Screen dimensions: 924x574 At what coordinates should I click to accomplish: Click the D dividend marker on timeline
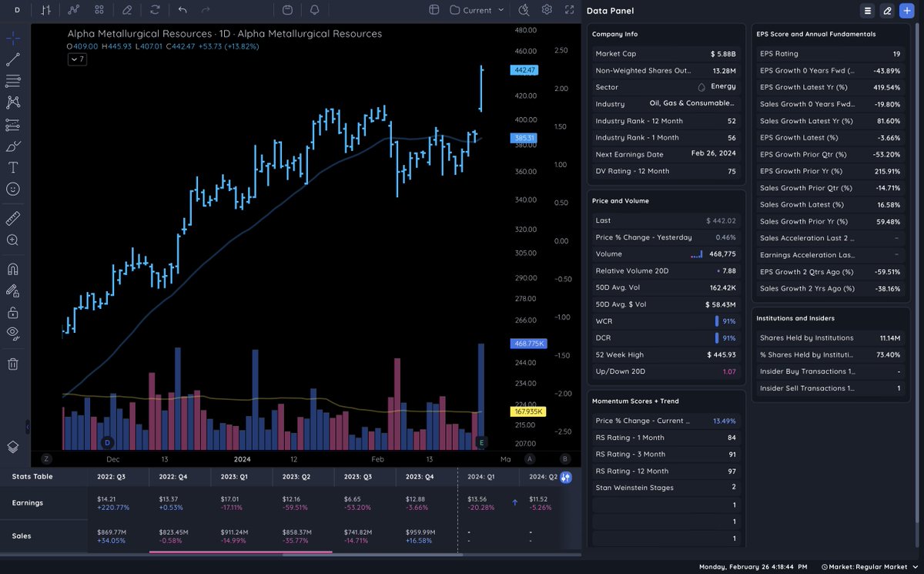click(107, 442)
